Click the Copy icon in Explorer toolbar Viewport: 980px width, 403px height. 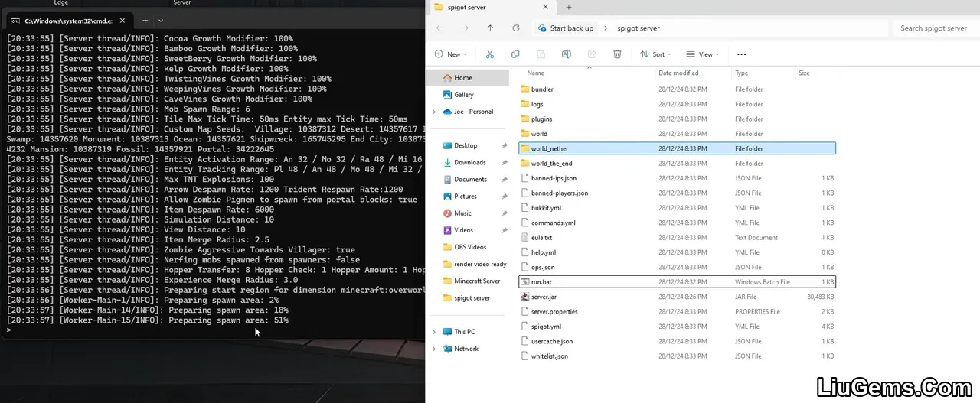(x=515, y=54)
